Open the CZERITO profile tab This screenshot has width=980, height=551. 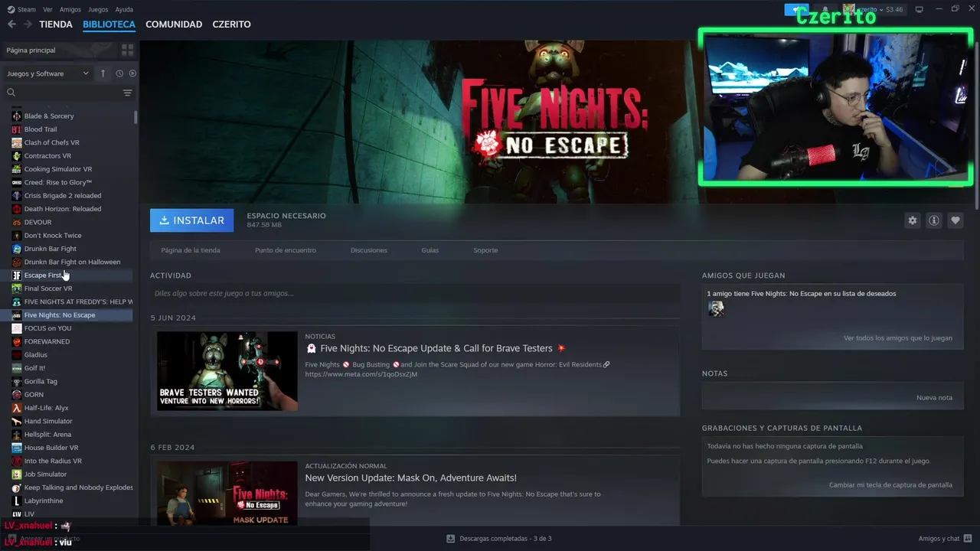tap(231, 24)
